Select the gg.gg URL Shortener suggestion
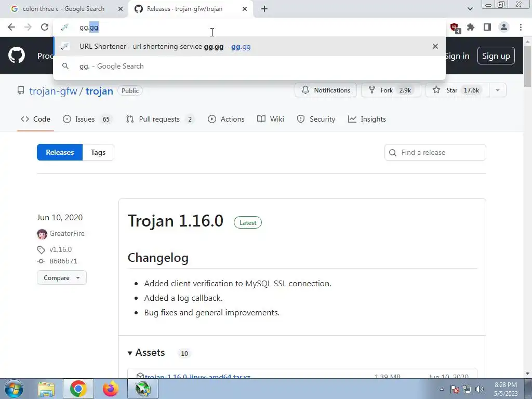The height and width of the screenshot is (399, 532). coord(249,46)
